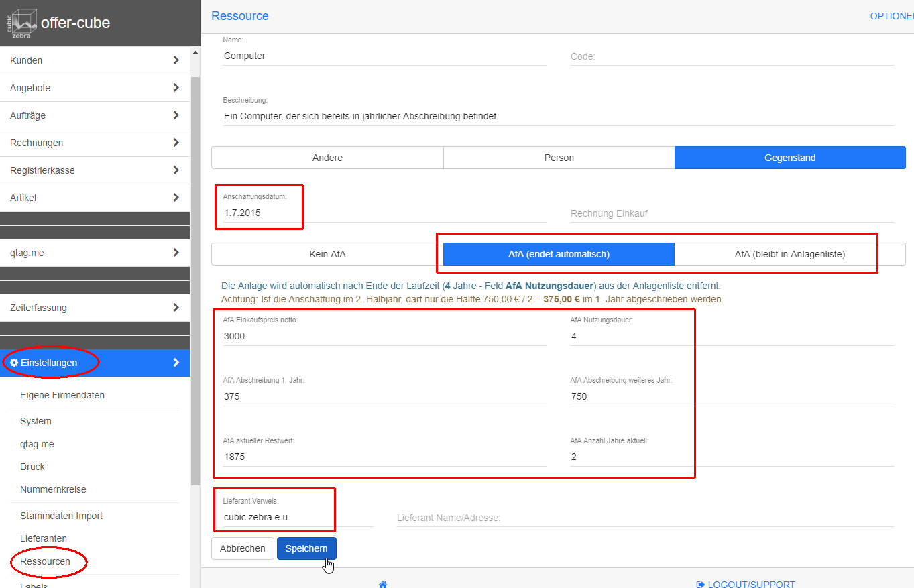This screenshot has height=588, width=914.
Task: Click Abbrechen to cancel editing
Action: [242, 548]
